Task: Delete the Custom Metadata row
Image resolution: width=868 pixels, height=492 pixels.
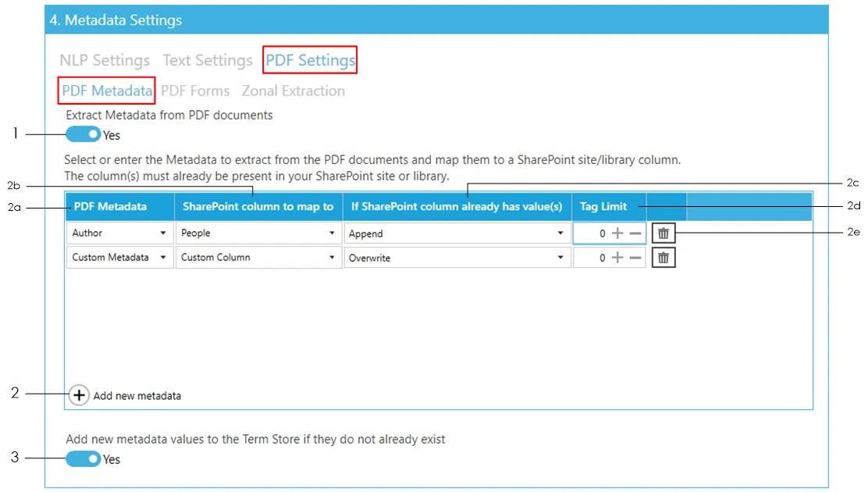Action: [x=663, y=258]
